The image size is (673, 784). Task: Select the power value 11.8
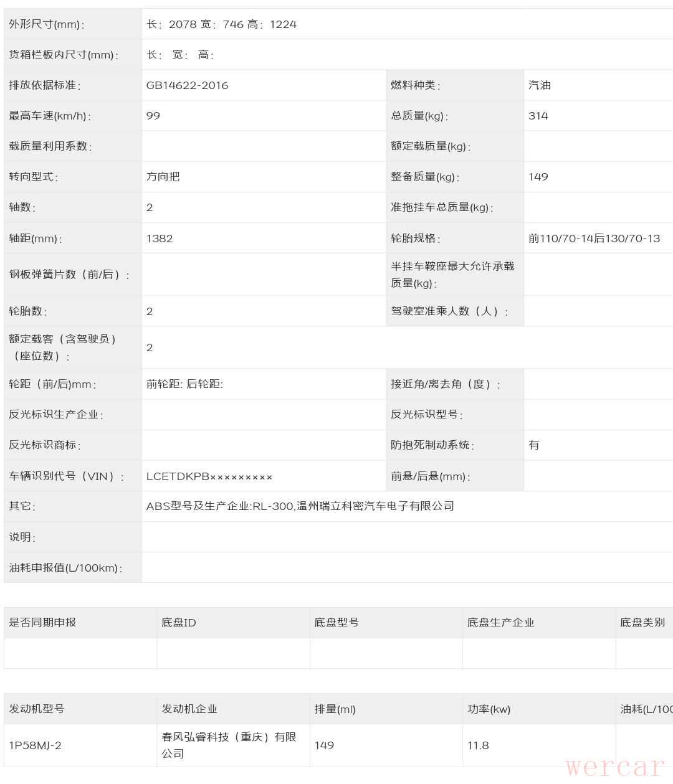click(x=478, y=745)
